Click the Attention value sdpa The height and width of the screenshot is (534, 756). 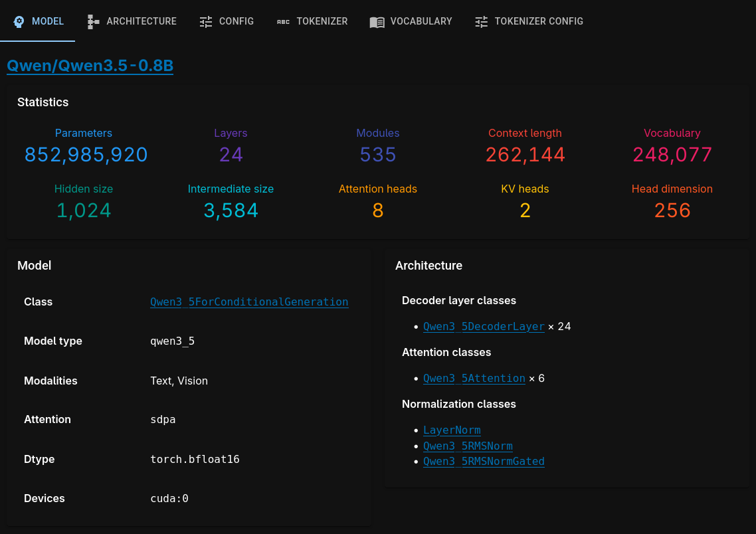pyautogui.click(x=163, y=420)
